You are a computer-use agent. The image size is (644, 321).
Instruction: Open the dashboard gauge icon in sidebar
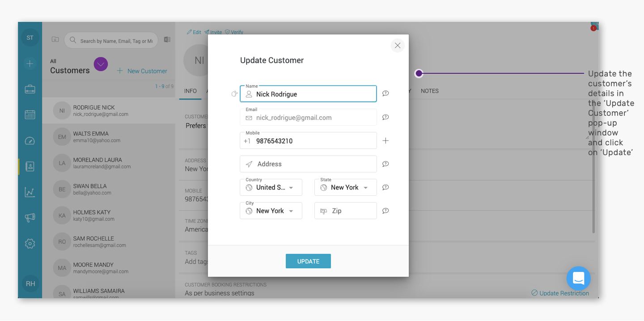pyautogui.click(x=30, y=141)
